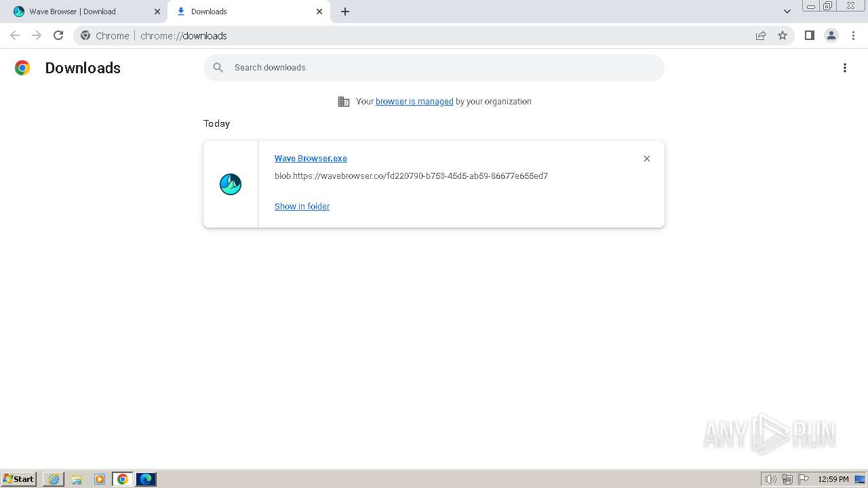Close the Downloads tab
Image resolution: width=868 pixels, height=488 pixels.
[x=319, y=12]
